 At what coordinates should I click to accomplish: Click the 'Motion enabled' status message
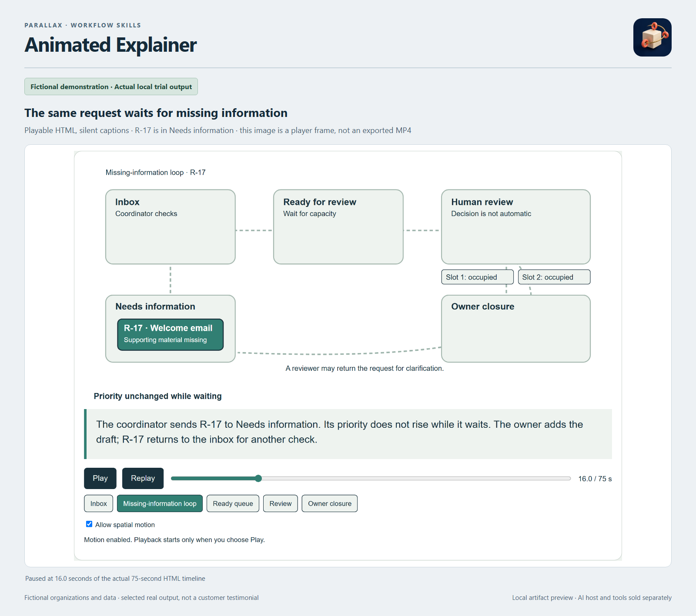coord(174,539)
